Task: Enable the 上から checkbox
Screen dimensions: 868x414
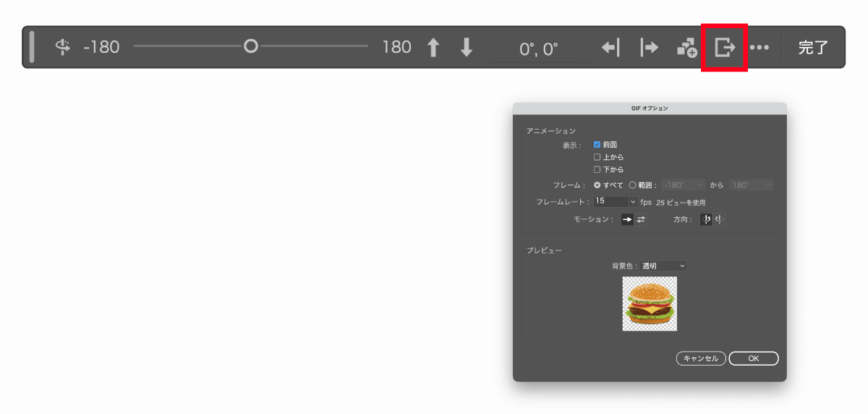Action: tap(597, 157)
